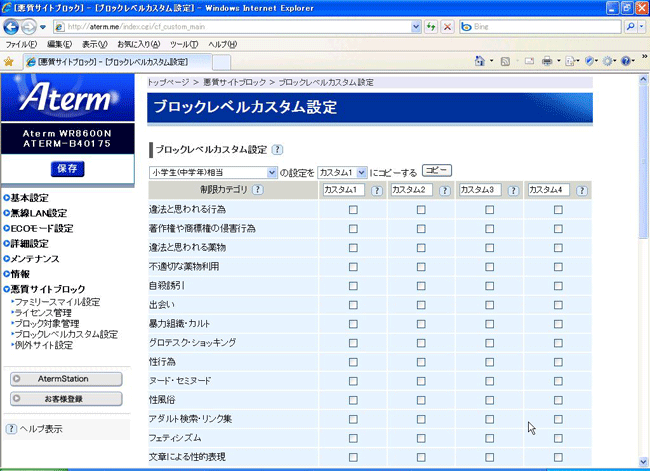Check カスタム2 box for 出会い
Viewport: 650px width, 471px height.
coord(421,305)
